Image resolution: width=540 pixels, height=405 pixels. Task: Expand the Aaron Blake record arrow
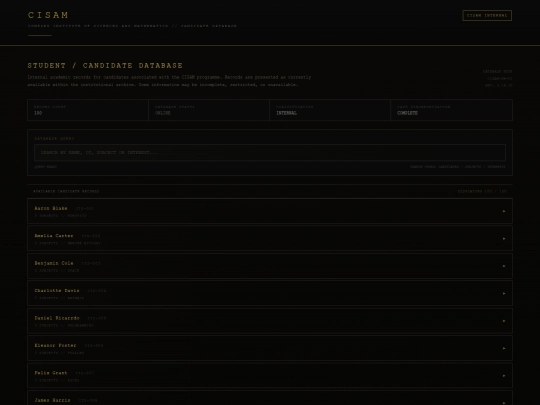coord(504,211)
